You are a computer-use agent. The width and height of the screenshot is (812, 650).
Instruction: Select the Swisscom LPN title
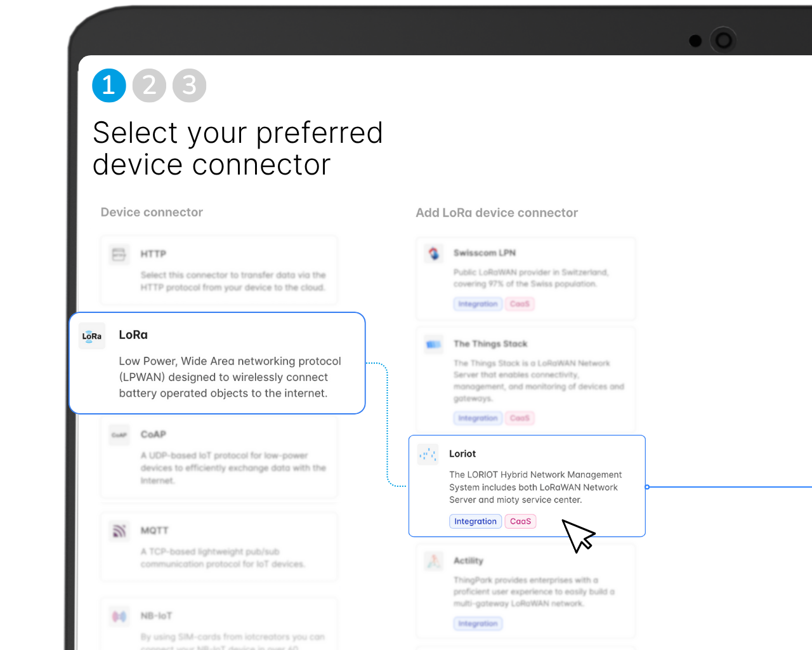coord(485,253)
